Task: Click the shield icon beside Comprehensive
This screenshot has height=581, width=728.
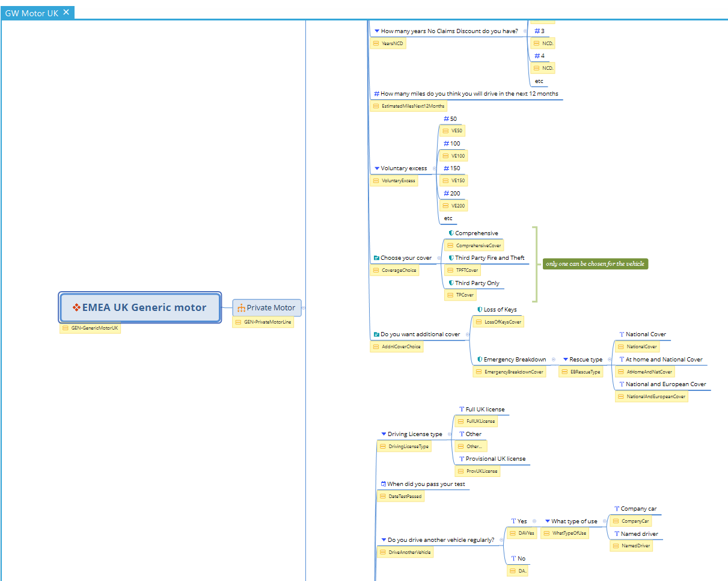Action: 451,233
